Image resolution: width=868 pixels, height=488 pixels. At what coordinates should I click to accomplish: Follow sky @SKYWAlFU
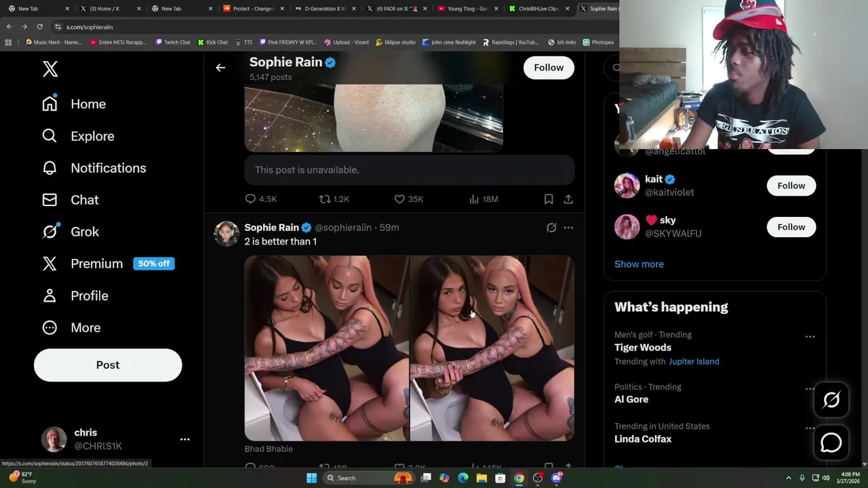[x=791, y=227]
